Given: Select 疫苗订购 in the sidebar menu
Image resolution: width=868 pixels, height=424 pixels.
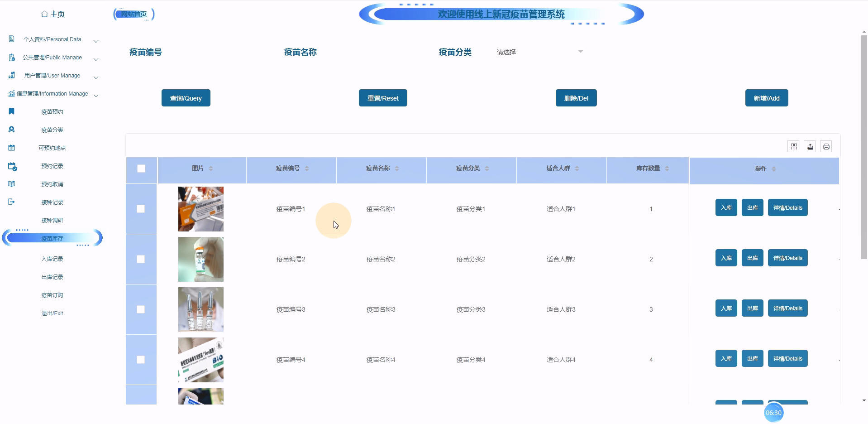Looking at the screenshot, I should pos(52,295).
